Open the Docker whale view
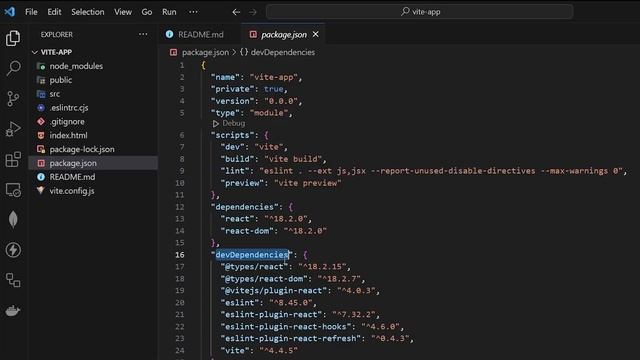Image resolution: width=640 pixels, height=360 pixels. (x=13, y=311)
